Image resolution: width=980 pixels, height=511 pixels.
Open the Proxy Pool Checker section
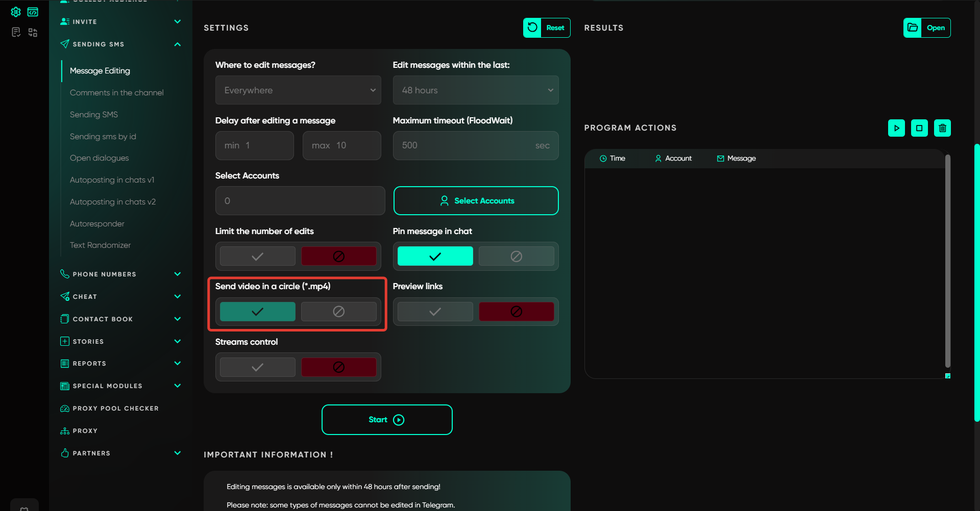pos(115,408)
